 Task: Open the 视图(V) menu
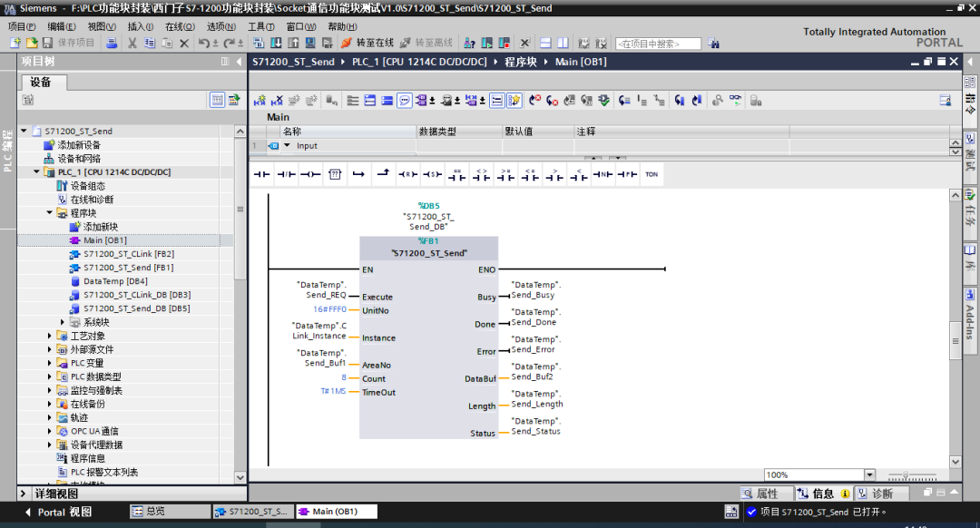[x=102, y=26]
